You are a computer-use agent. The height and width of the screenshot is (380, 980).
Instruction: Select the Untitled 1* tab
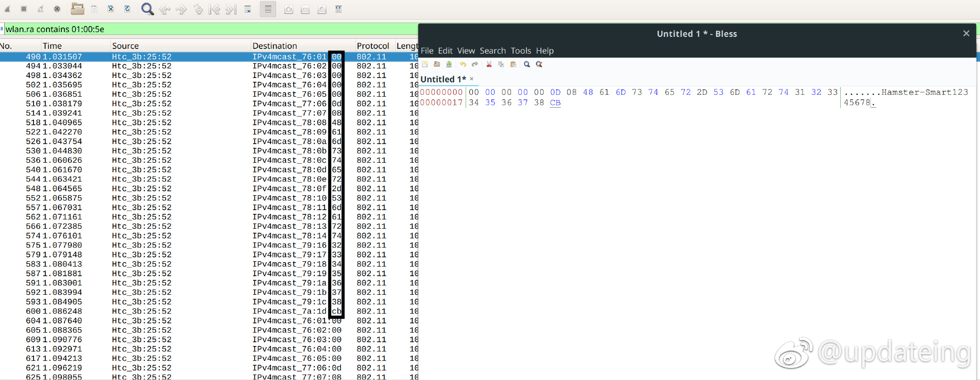coord(443,79)
